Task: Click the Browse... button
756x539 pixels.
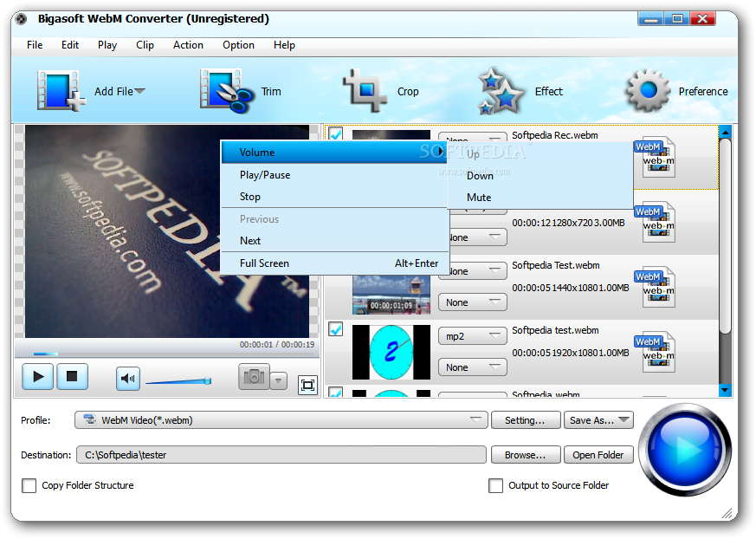Action: tap(526, 455)
